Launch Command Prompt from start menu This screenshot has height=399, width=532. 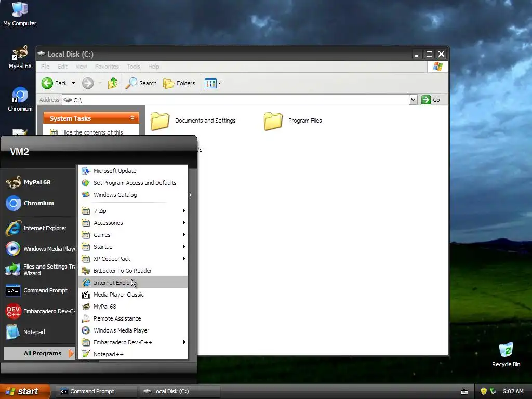39,290
